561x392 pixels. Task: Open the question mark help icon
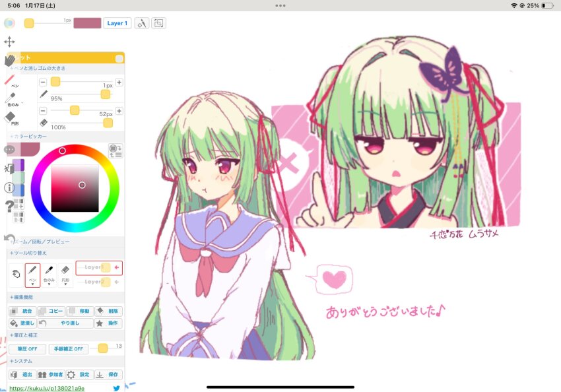tap(9, 206)
